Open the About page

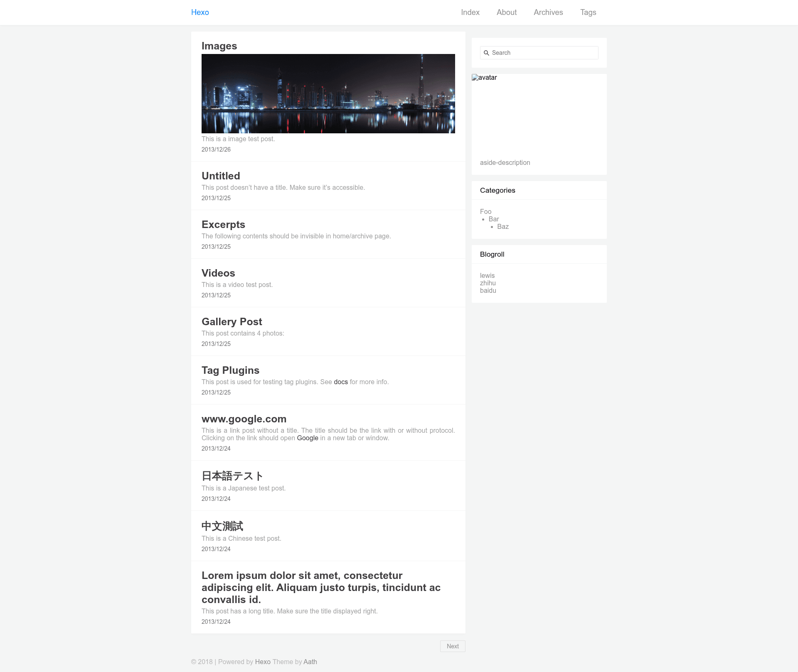(x=507, y=12)
